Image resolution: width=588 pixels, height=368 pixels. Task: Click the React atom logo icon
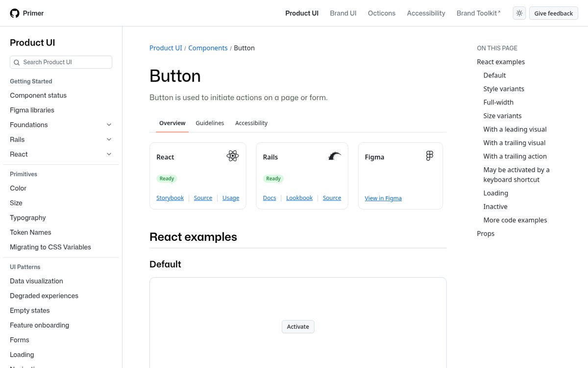click(233, 156)
